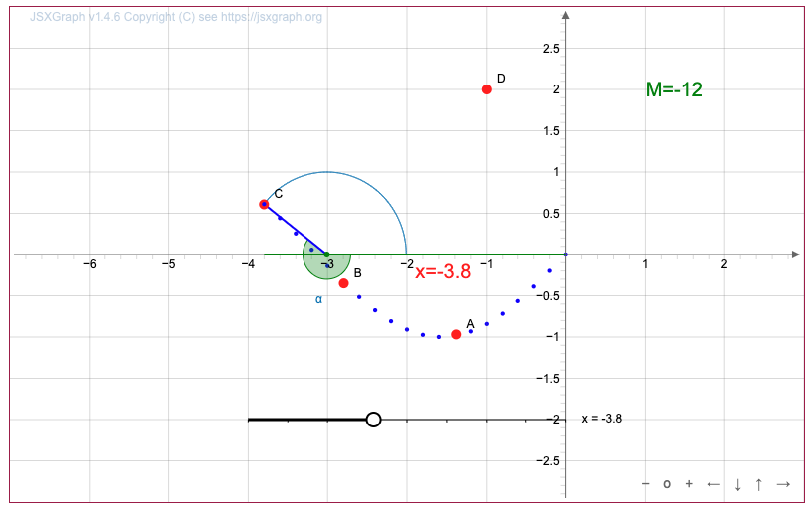Pan the board right with arrow icon

click(783, 484)
